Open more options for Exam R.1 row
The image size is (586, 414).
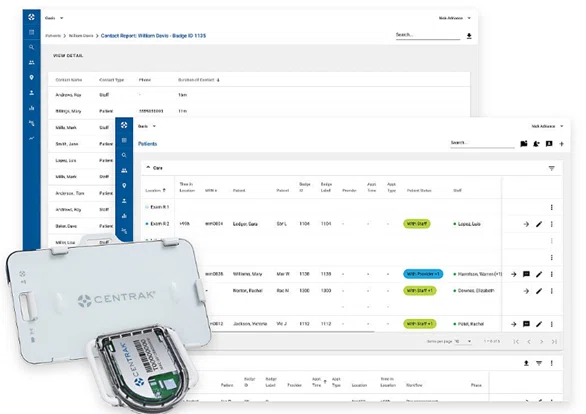(x=552, y=207)
